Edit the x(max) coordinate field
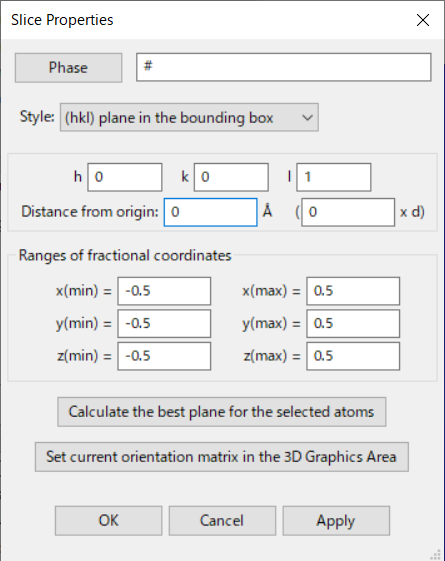Viewport: 445px width, 561px height. [x=353, y=291]
